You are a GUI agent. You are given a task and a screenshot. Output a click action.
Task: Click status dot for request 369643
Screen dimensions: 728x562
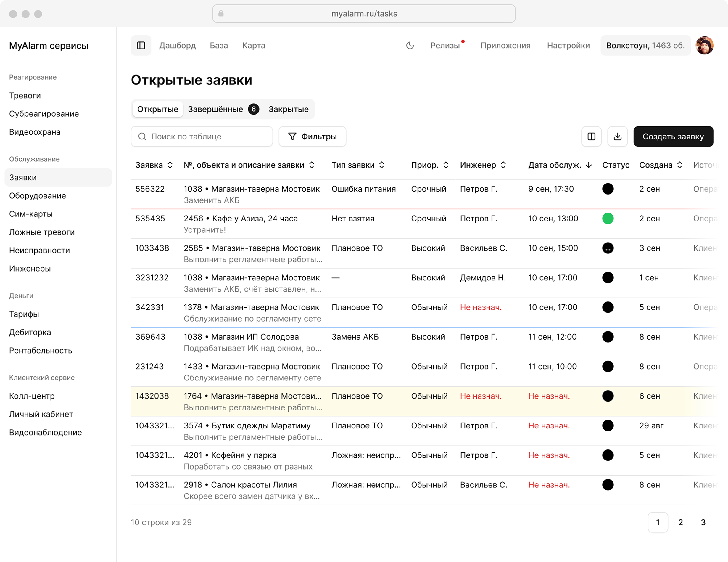point(608,337)
